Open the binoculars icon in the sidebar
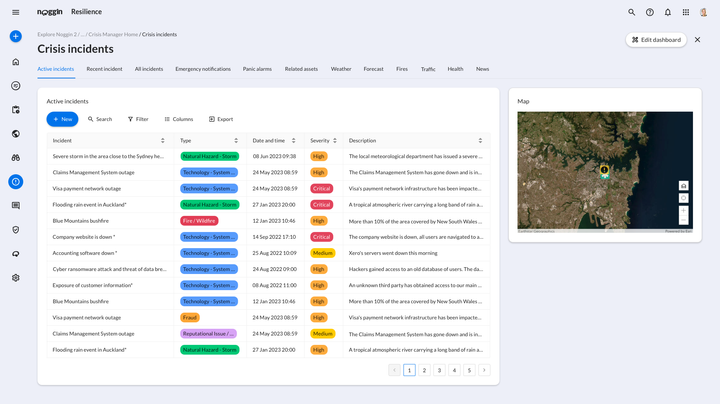720x404 pixels. [16, 157]
